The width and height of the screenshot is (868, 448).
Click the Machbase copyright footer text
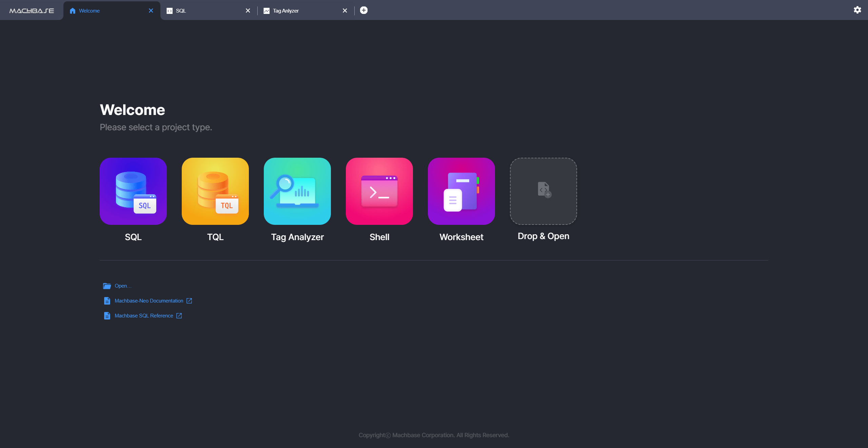(434, 435)
